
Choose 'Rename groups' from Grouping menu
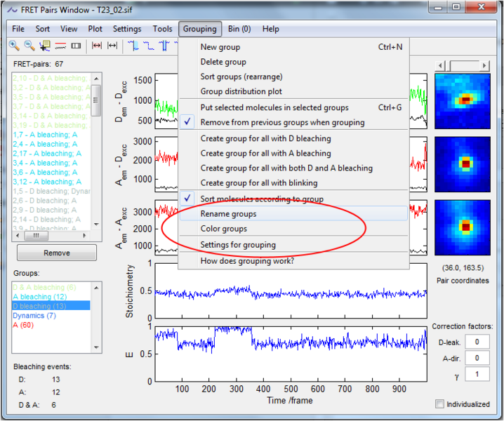coord(228,213)
